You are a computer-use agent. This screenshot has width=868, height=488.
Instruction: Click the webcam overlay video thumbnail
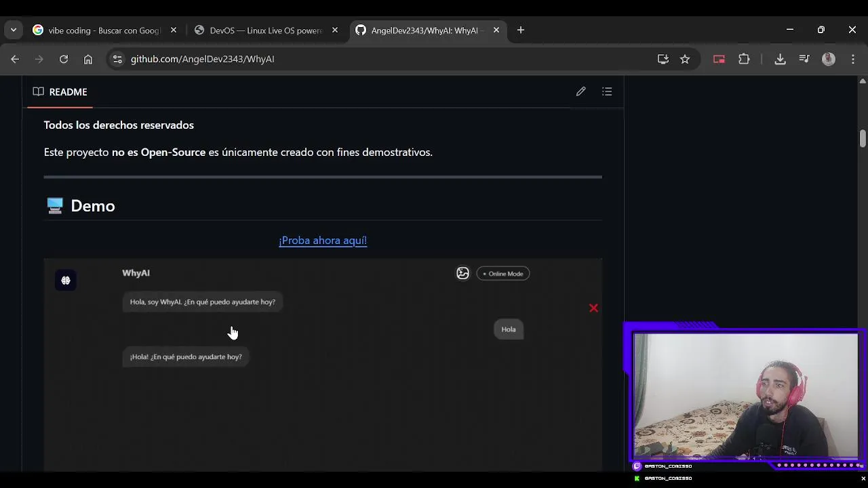point(745,396)
